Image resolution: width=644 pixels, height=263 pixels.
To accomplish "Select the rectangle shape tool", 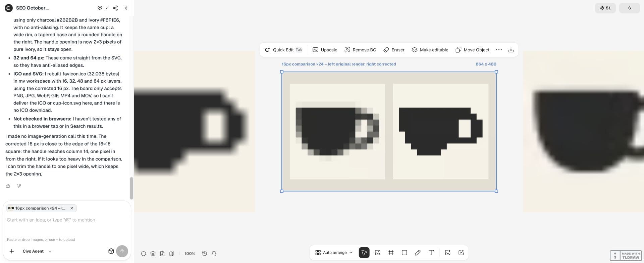I will [405, 253].
